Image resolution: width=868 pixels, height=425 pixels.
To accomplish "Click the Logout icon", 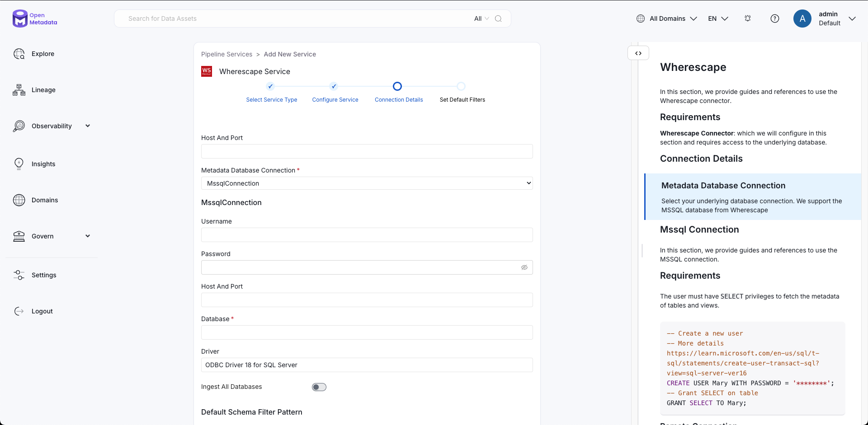I will coord(19,311).
